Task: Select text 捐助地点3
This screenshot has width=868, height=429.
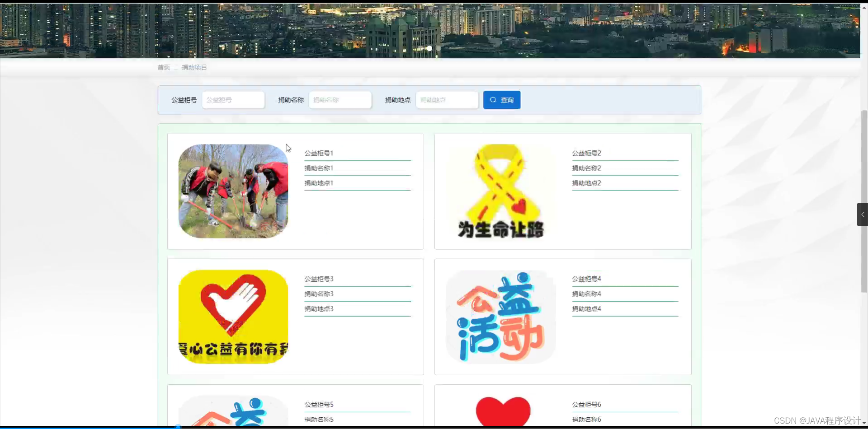Action: pyautogui.click(x=319, y=309)
